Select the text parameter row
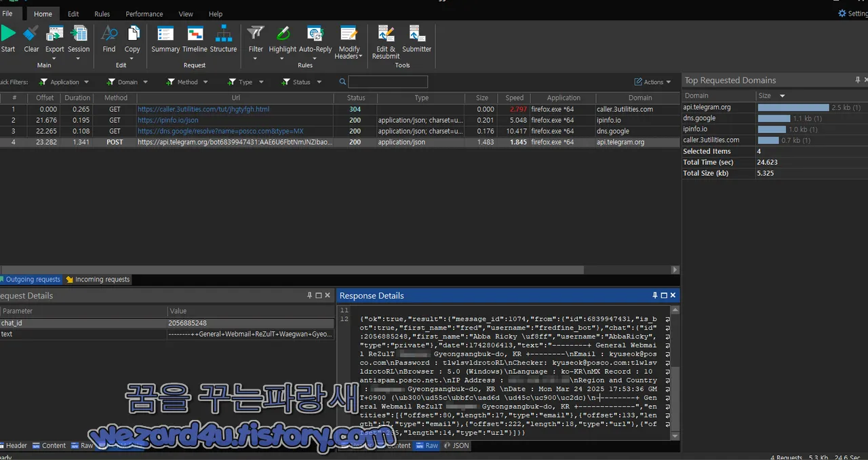 tap(167, 334)
